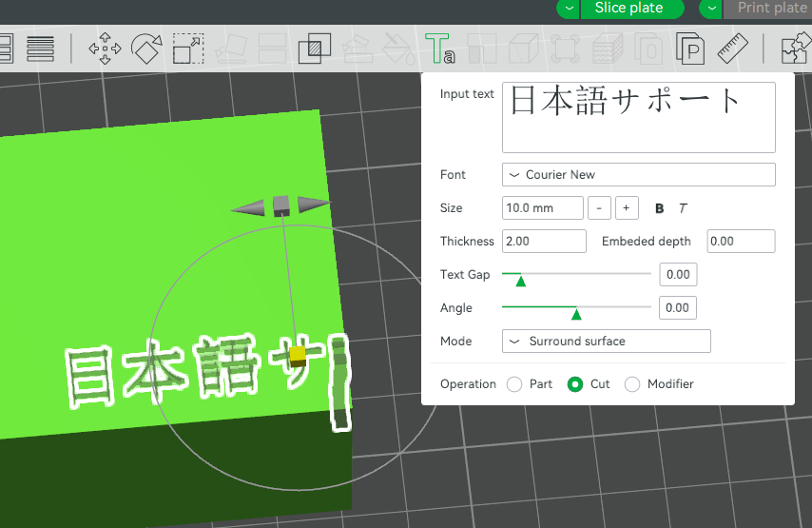This screenshot has height=528, width=812.
Task: Click the grayed cube with dotted seam icon
Action: [x=524, y=49]
